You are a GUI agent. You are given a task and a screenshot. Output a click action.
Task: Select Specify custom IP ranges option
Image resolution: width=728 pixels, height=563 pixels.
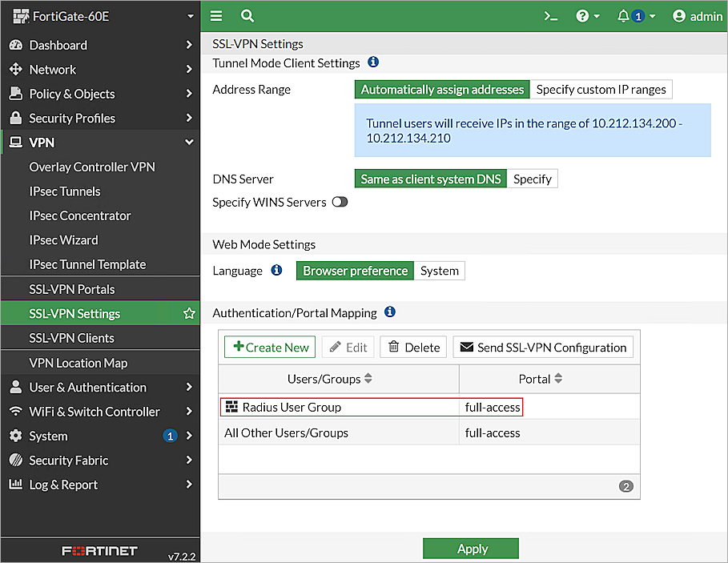pyautogui.click(x=601, y=89)
